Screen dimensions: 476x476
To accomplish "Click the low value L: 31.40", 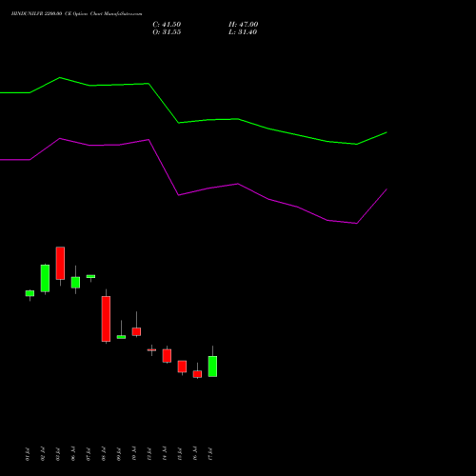I will [x=243, y=32].
